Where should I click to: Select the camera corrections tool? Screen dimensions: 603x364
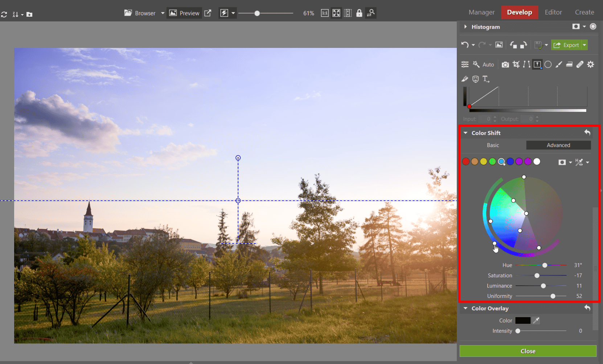(505, 64)
